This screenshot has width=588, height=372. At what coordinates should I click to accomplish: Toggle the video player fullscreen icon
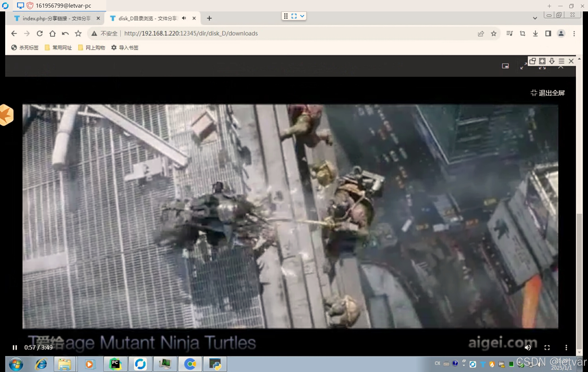point(547,348)
